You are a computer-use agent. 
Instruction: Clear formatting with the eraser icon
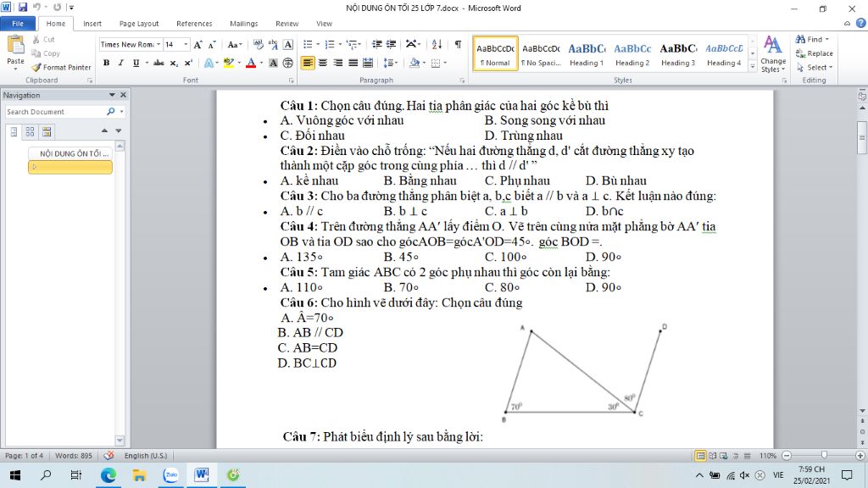pos(258,45)
